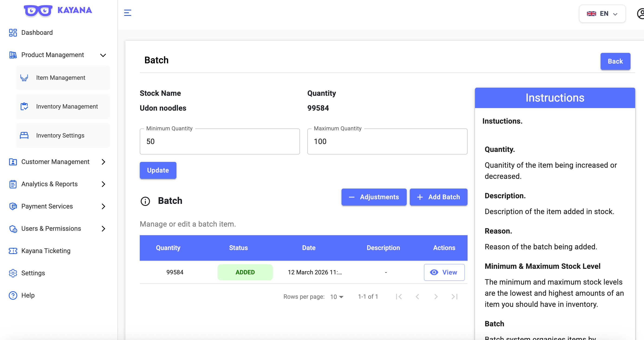Screen dimensions: 644x340
Task: Click the Update button
Action: (158, 170)
